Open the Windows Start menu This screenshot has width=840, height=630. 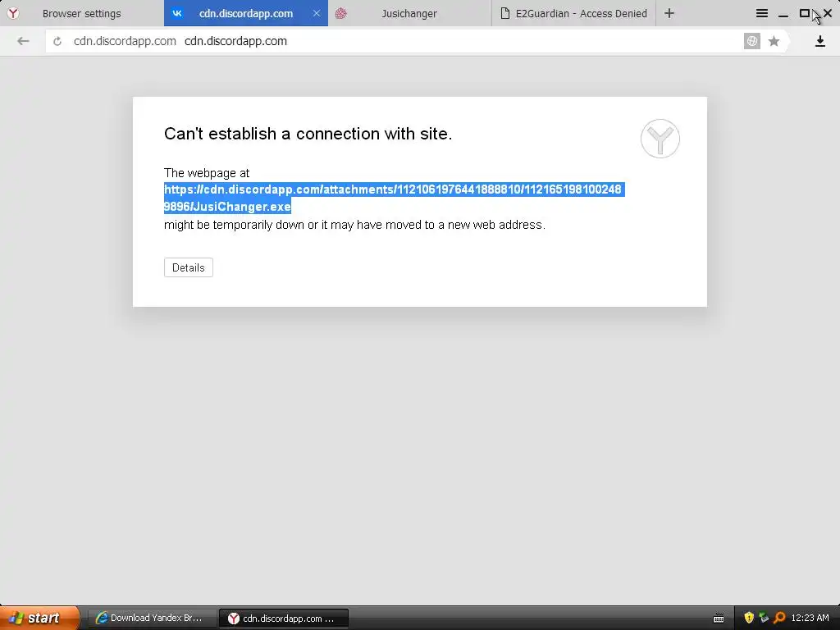[x=39, y=618]
